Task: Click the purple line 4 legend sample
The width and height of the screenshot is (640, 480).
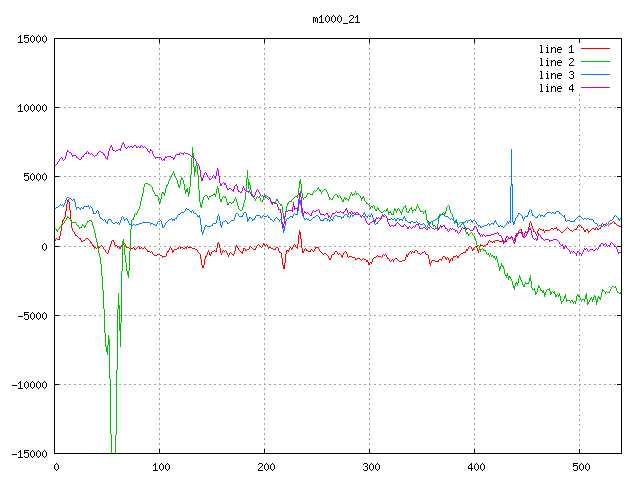Action: [x=596, y=88]
